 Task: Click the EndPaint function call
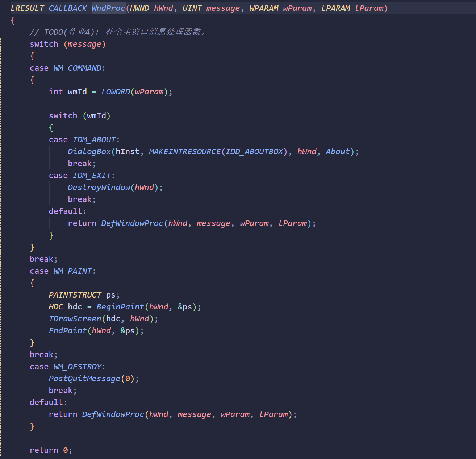68,331
